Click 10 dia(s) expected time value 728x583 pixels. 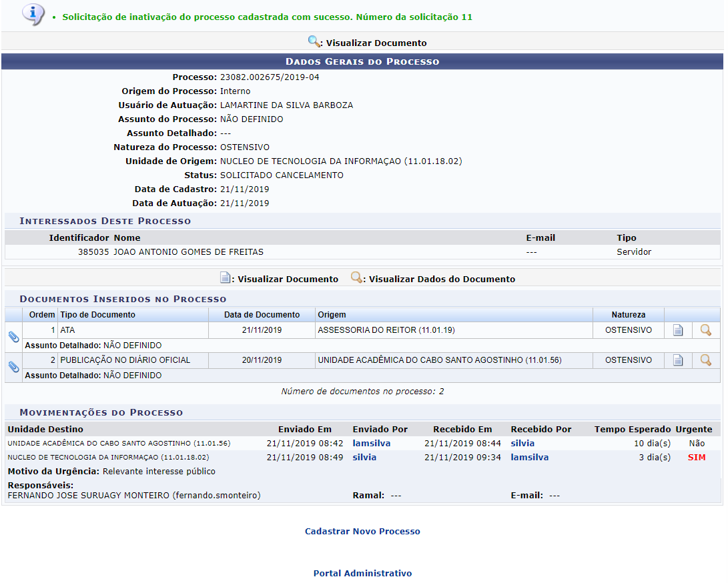[x=653, y=444]
